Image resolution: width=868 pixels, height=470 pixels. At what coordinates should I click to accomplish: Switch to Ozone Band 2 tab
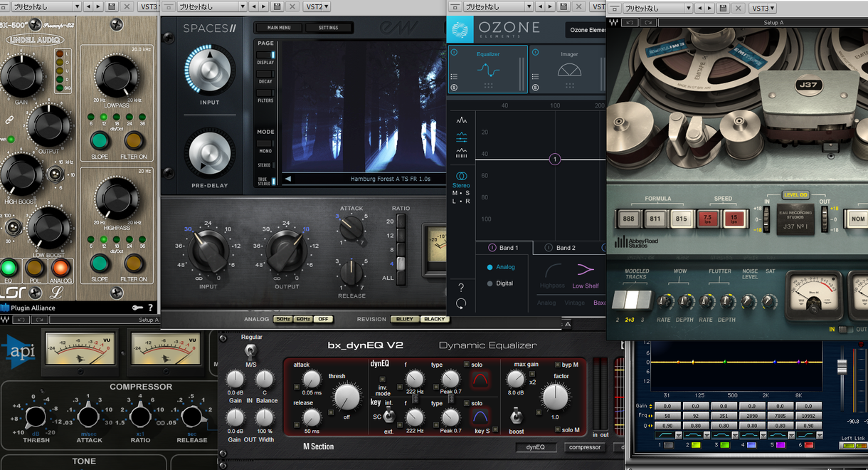pos(561,248)
